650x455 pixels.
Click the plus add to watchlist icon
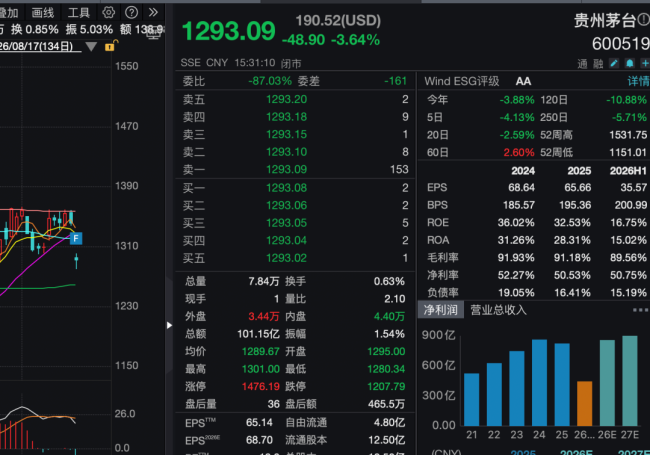[x=645, y=63]
